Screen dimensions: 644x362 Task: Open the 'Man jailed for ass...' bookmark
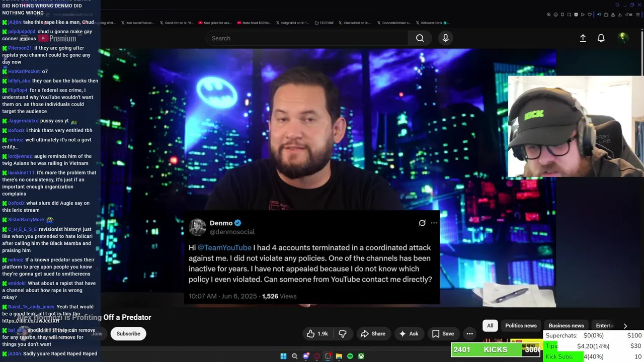[214, 23]
